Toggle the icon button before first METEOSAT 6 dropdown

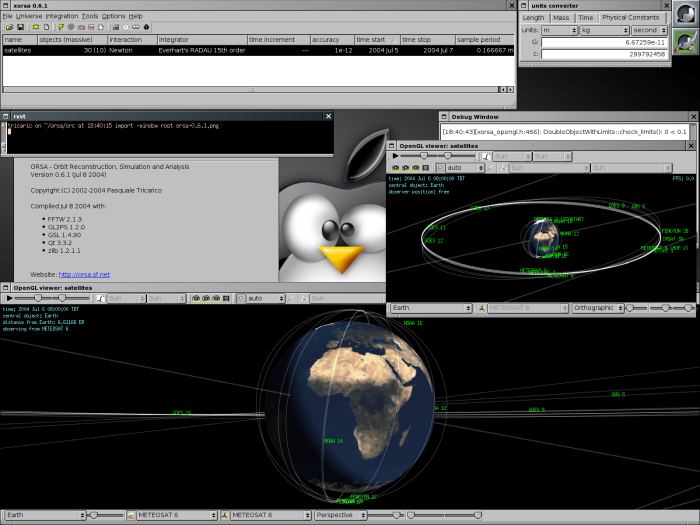(x=131, y=515)
